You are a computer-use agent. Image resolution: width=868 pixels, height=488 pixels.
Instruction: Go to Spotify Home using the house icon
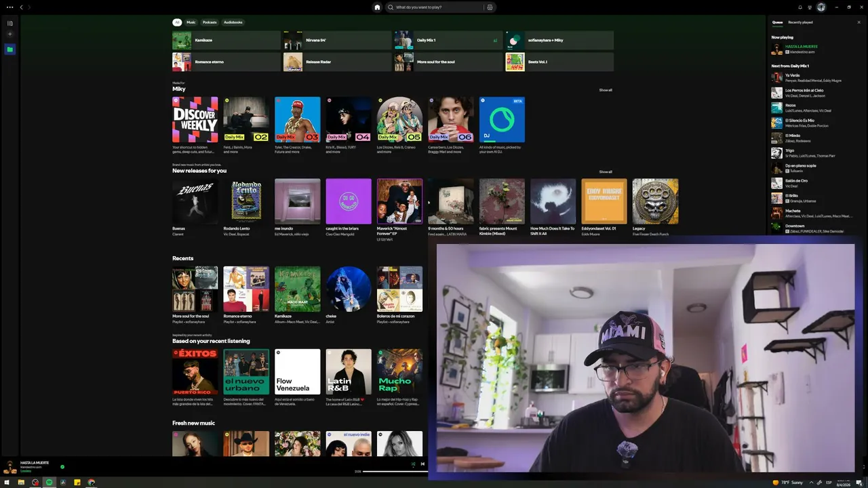click(377, 7)
